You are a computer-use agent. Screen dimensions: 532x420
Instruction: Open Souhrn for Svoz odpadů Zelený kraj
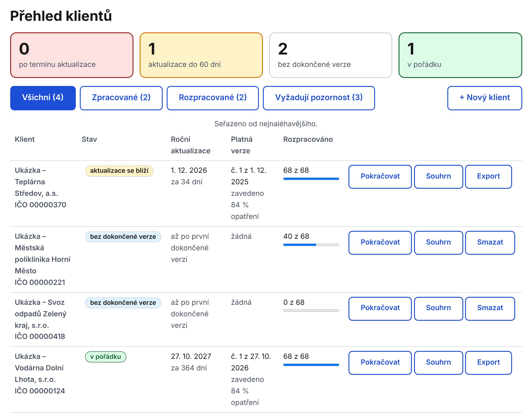pyautogui.click(x=438, y=308)
